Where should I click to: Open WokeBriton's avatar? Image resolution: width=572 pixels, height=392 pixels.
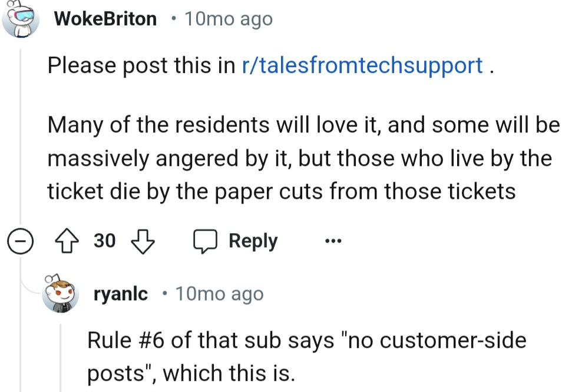[21, 16]
